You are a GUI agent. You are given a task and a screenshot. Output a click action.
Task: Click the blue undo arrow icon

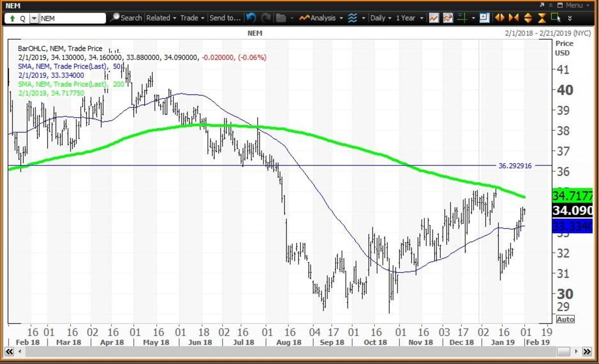(x=251, y=18)
